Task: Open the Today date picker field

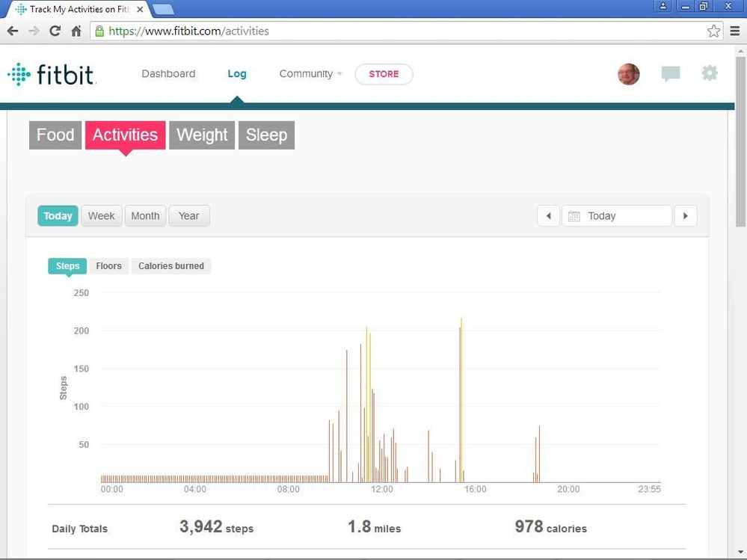Action: 617,216
